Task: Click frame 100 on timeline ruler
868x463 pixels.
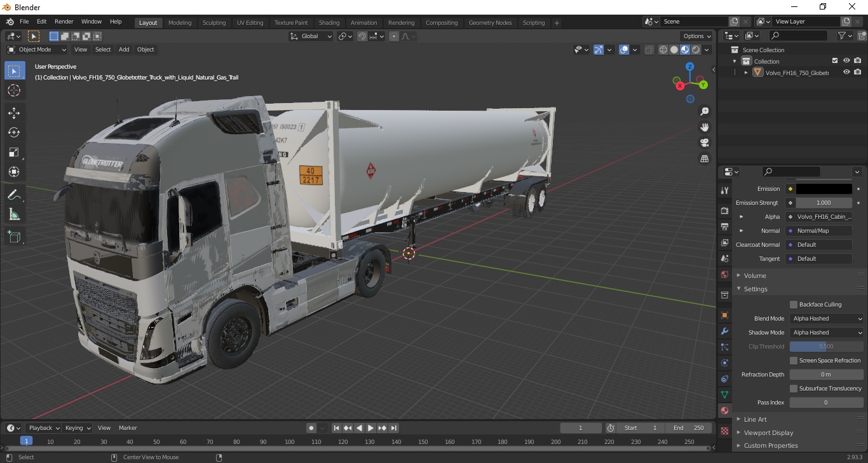Action: (290, 441)
